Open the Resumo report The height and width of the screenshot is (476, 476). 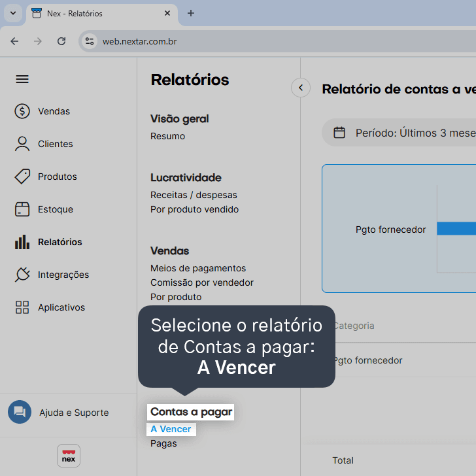point(167,136)
